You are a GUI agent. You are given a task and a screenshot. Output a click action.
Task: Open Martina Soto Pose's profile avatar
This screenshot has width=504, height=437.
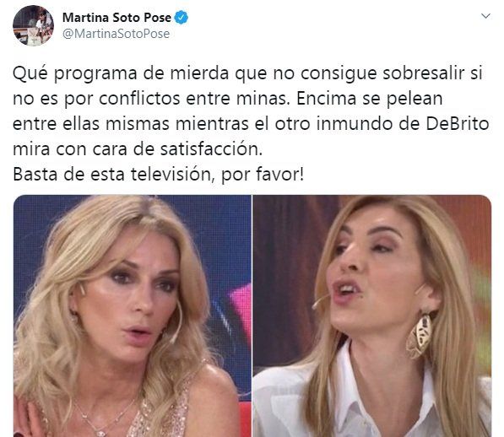(x=33, y=25)
